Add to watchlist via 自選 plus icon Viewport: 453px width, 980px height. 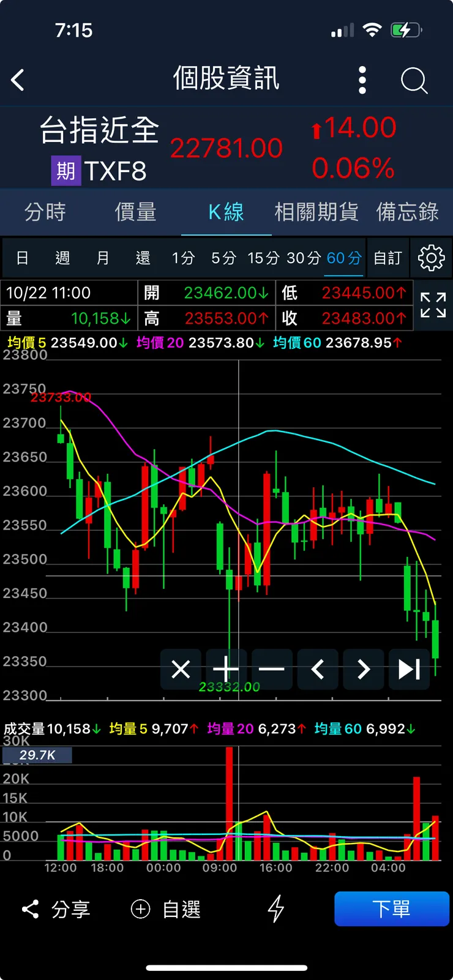click(141, 909)
